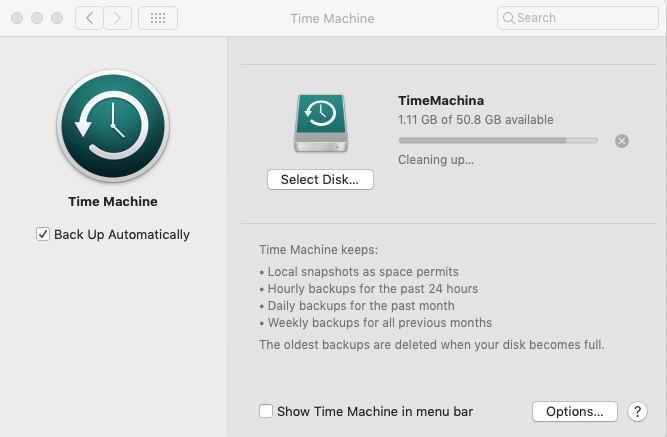Click the Back Up Automatically label text
This screenshot has width=667, height=437.
click(x=122, y=234)
